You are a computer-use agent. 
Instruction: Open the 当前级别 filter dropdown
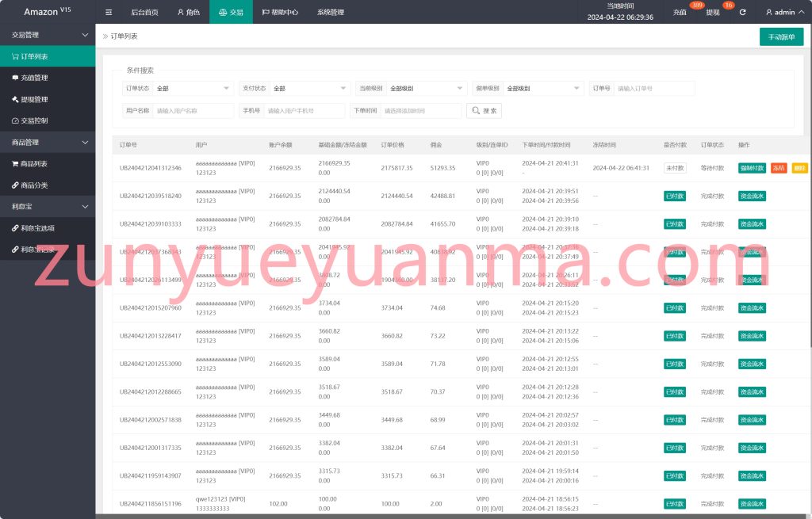tap(426, 89)
